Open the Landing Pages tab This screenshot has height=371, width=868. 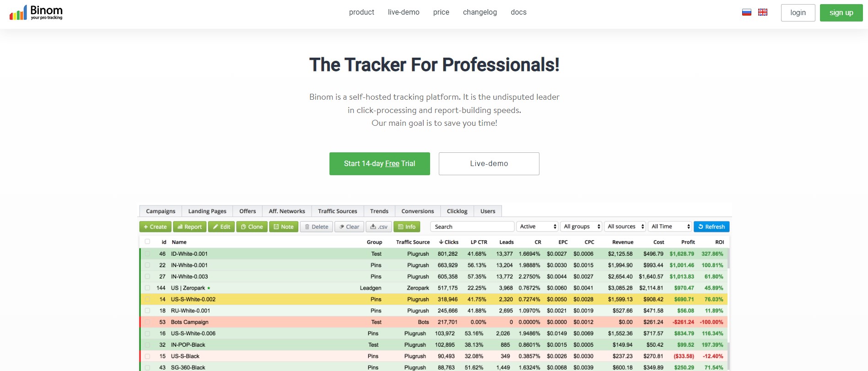point(207,211)
